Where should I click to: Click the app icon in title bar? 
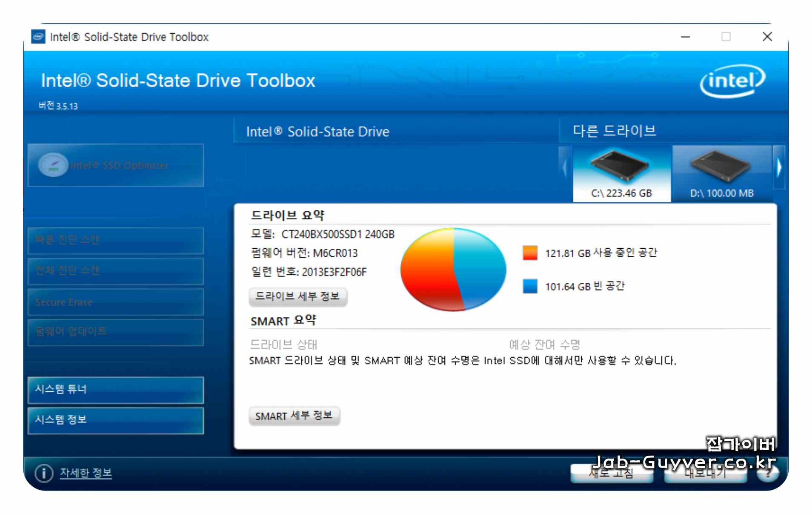pos(38,37)
